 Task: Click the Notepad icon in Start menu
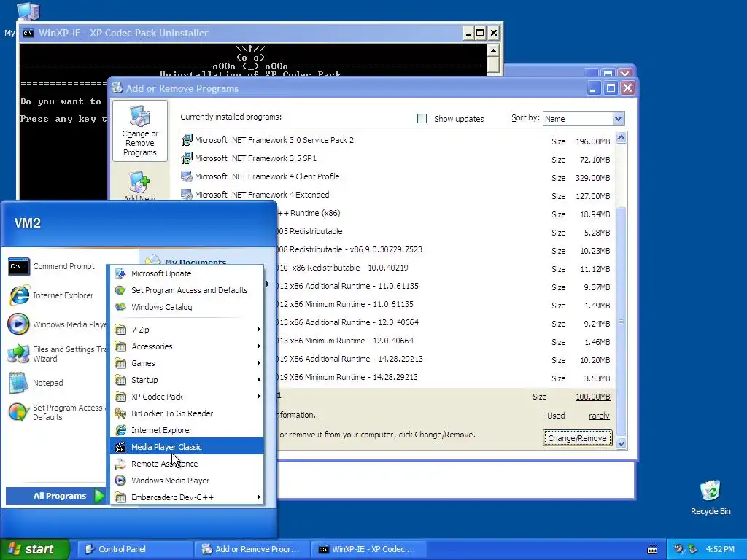click(x=19, y=383)
